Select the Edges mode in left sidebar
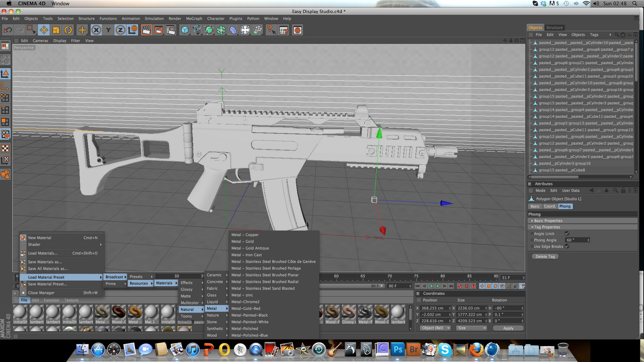The height and width of the screenshot is (362, 644). coord(5,110)
